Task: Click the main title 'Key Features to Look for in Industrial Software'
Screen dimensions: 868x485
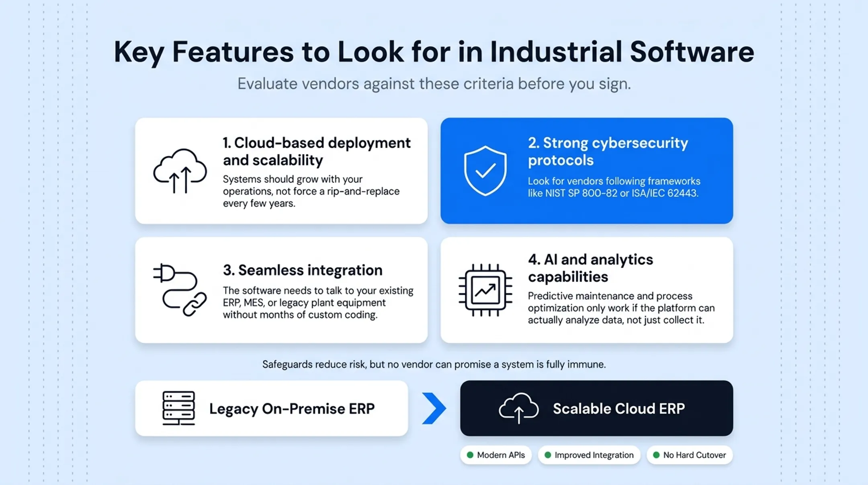Action: (434, 52)
